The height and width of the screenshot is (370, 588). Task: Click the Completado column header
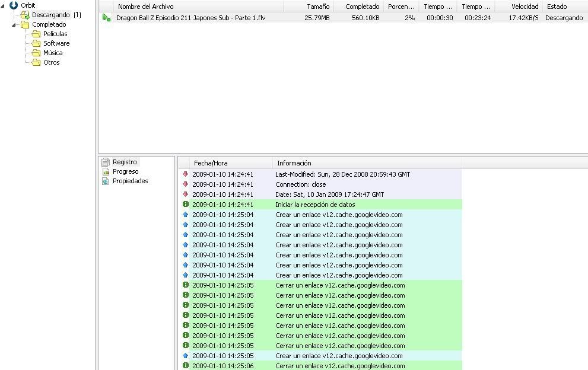click(x=358, y=7)
